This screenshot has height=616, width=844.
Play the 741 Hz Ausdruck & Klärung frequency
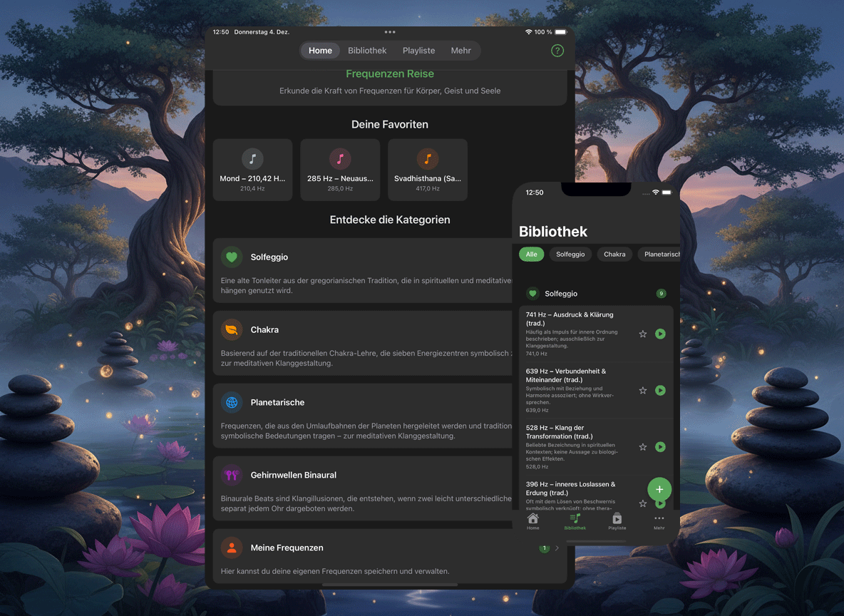click(x=660, y=334)
